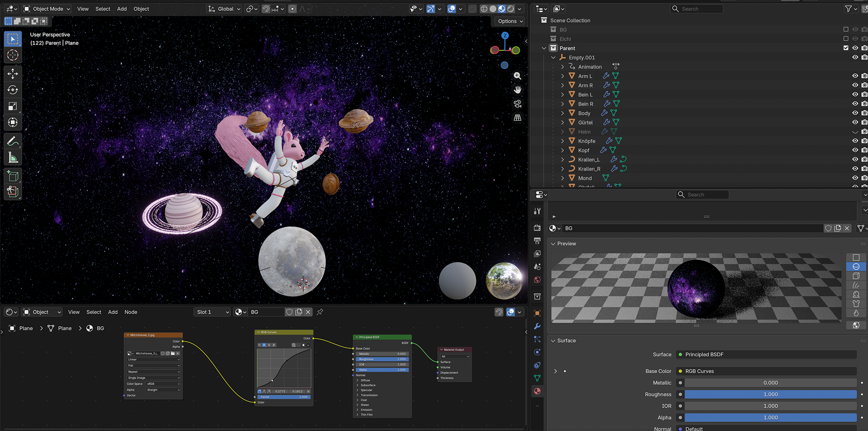
Task: Hide Arm L using eye icon
Action: [x=855, y=76]
